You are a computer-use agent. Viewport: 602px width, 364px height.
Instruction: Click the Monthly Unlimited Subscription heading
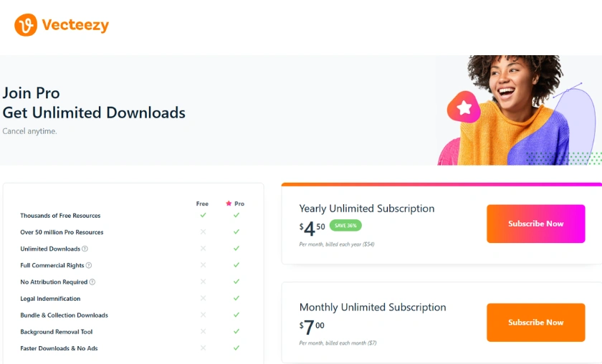pyautogui.click(x=373, y=307)
